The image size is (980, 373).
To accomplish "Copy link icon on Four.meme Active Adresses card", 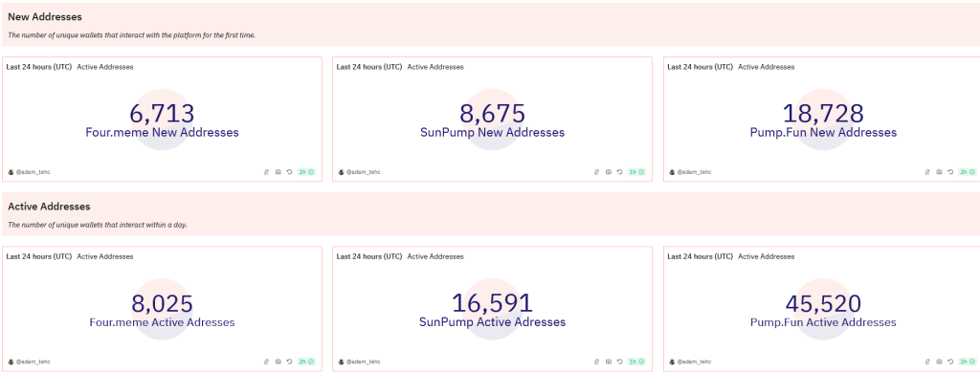I will (x=266, y=362).
